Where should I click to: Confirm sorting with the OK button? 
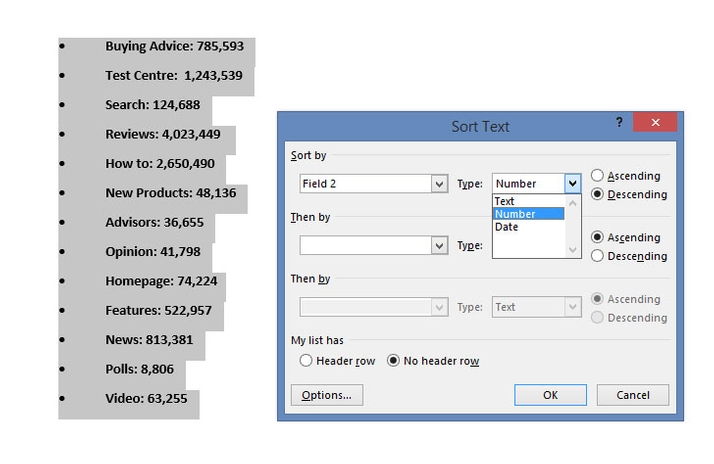[550, 395]
